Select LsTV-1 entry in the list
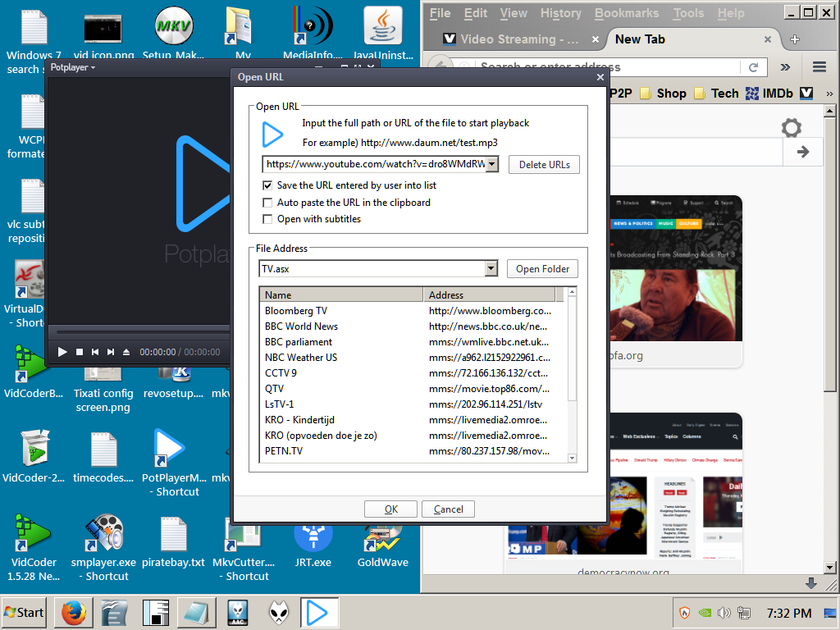 click(279, 404)
